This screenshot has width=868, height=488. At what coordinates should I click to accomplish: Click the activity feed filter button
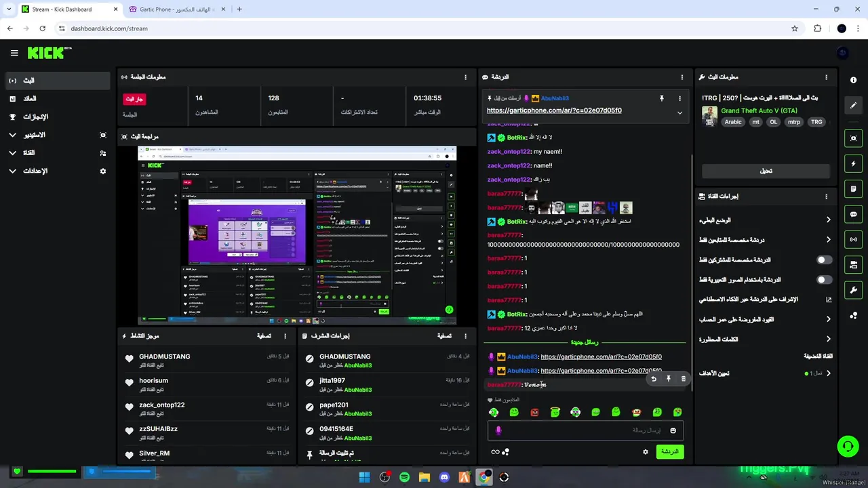pyautogui.click(x=264, y=335)
